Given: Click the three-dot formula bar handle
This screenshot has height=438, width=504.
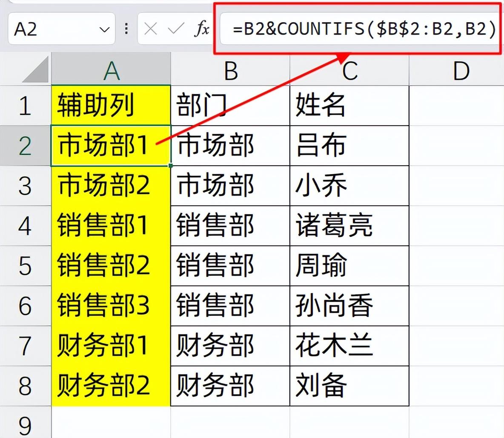Looking at the screenshot, I should 126,29.
